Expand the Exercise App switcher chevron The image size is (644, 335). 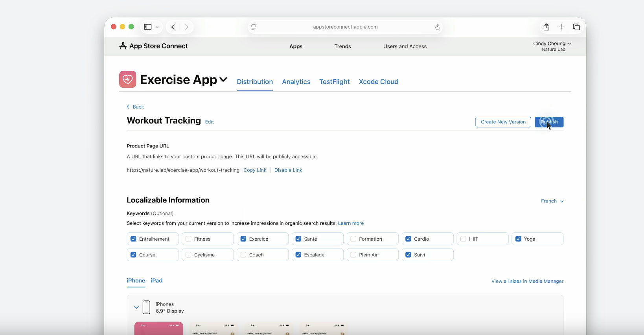pyautogui.click(x=223, y=80)
